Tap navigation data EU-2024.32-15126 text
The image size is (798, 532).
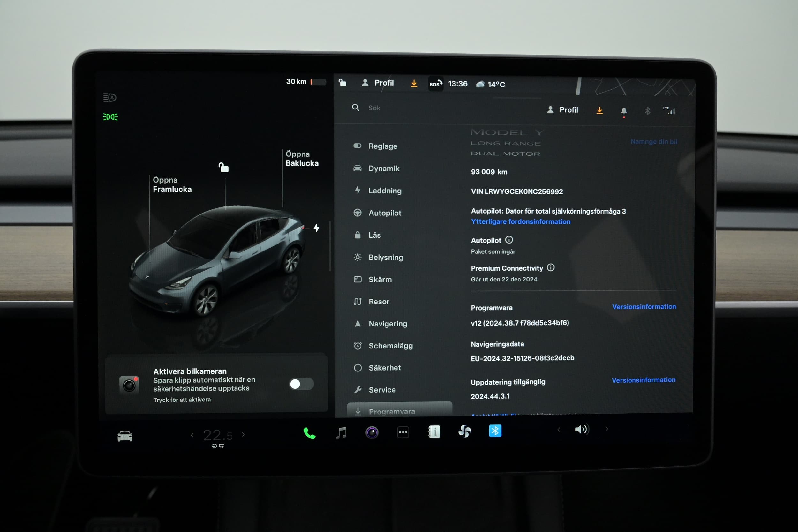click(523, 358)
